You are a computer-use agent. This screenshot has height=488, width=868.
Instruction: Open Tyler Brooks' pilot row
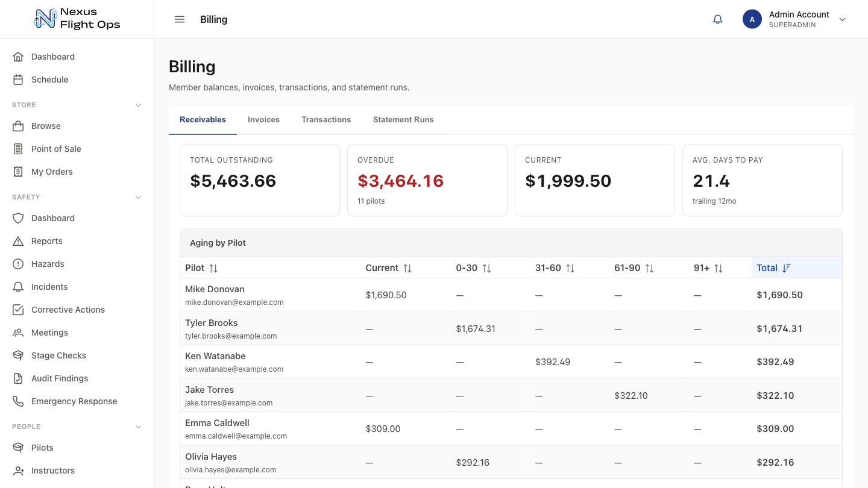[x=511, y=328]
